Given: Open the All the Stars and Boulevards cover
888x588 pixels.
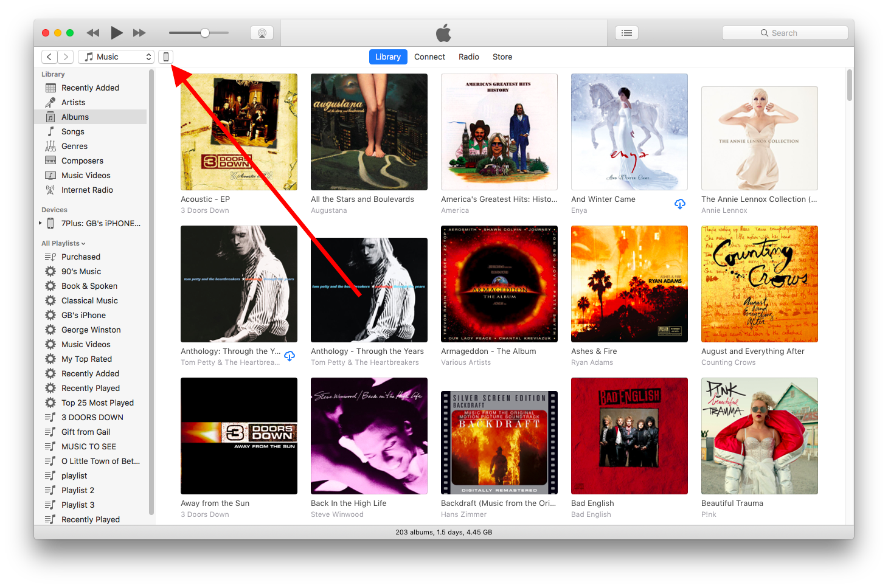Looking at the screenshot, I should (369, 132).
